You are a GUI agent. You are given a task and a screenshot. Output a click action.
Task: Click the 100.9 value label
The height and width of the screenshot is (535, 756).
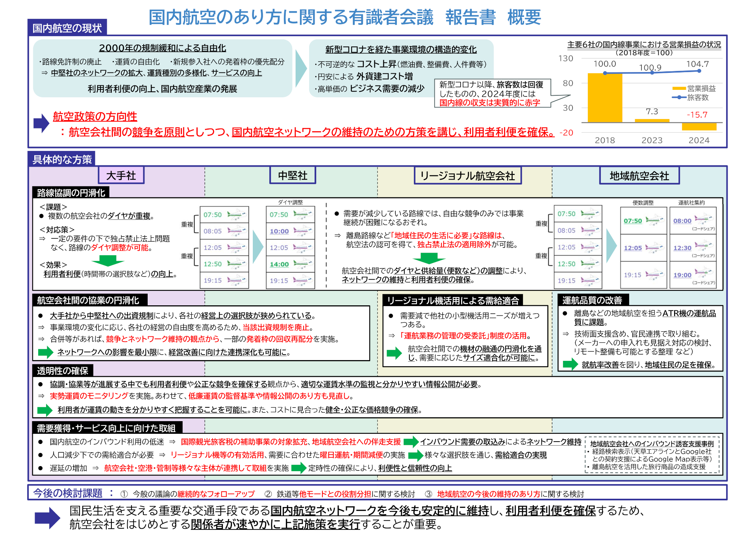pyautogui.click(x=650, y=67)
